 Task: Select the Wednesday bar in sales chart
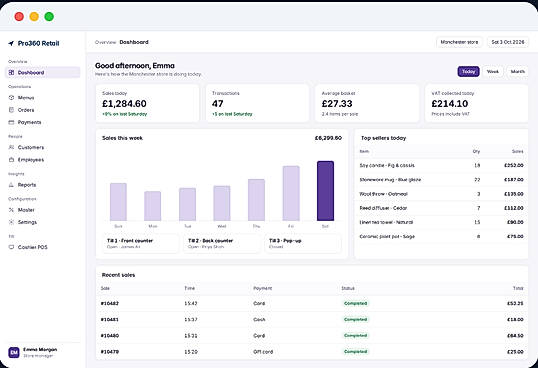point(222,203)
